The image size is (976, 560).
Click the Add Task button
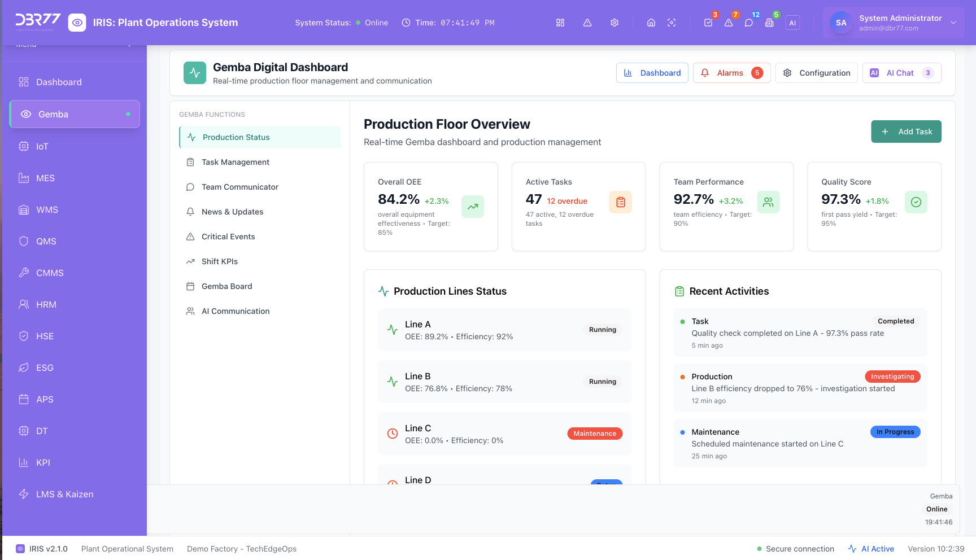click(906, 132)
